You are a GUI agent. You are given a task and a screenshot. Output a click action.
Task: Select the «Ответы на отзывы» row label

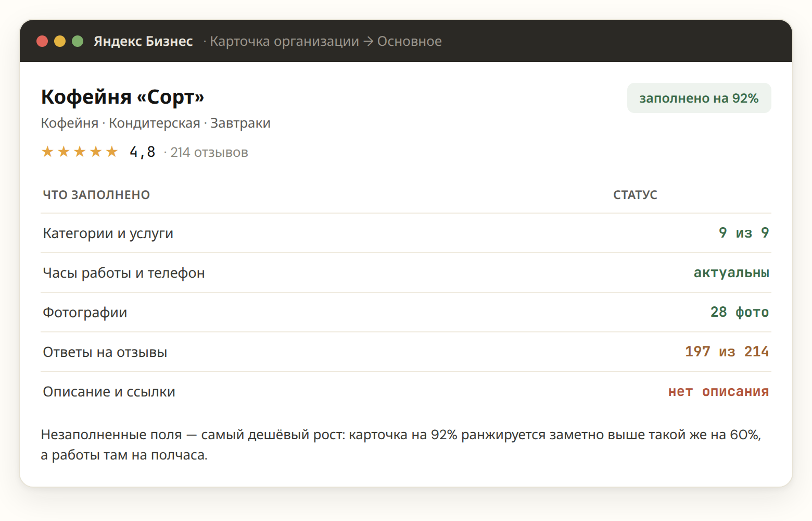pos(105,352)
